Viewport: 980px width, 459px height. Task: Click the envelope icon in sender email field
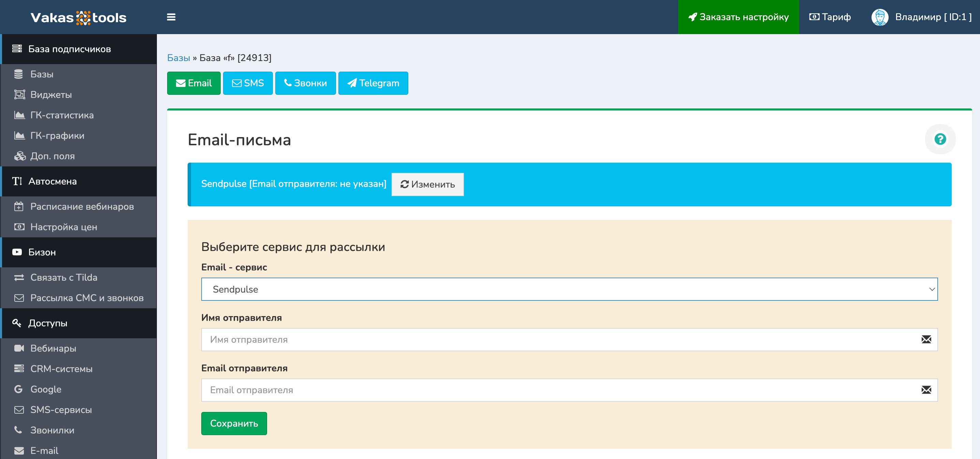[x=926, y=390]
